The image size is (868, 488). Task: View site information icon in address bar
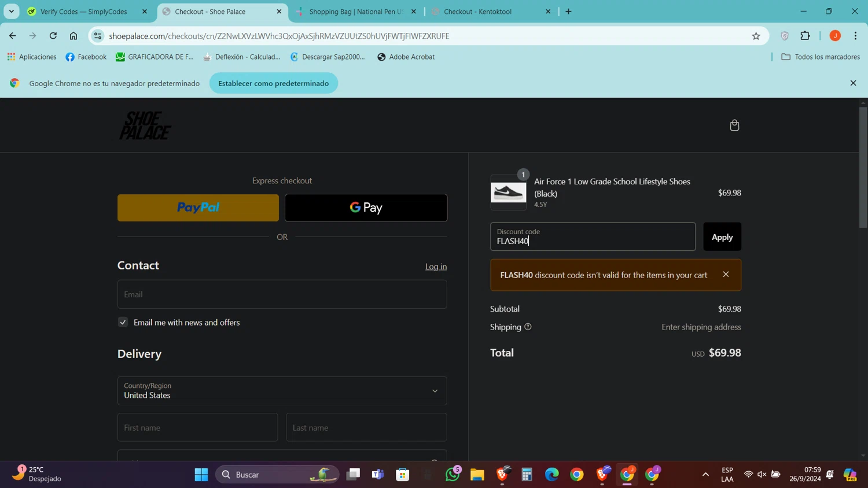pyautogui.click(x=98, y=36)
